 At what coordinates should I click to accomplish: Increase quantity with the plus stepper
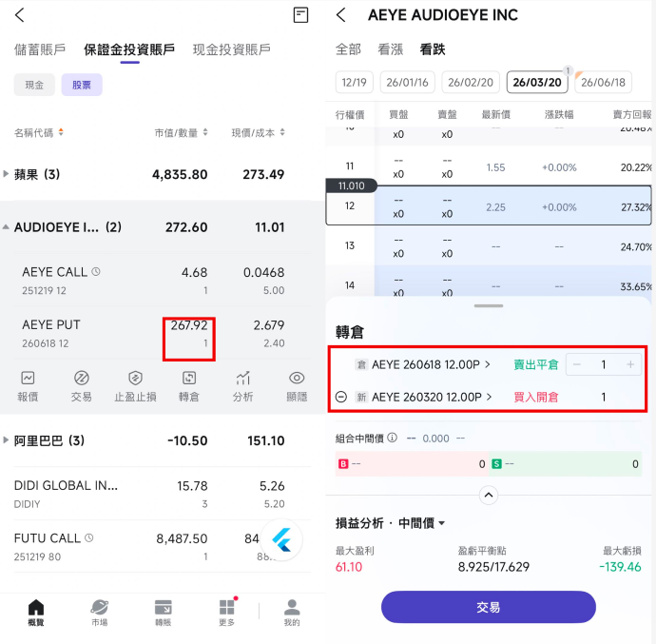click(x=629, y=364)
